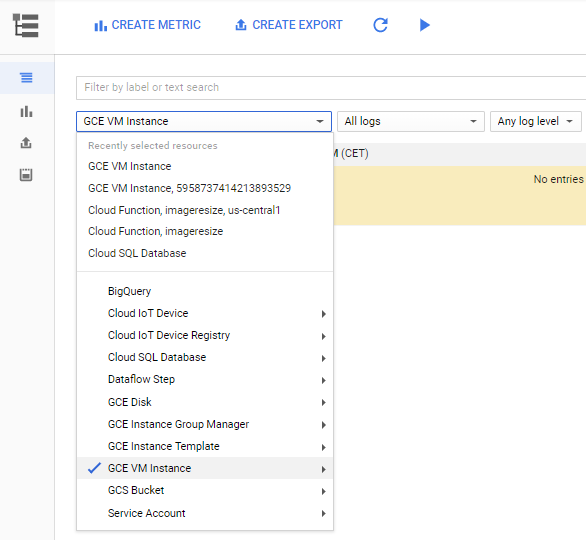
Task: Expand Cloud SQL Database submenu arrow
Action: coord(324,358)
